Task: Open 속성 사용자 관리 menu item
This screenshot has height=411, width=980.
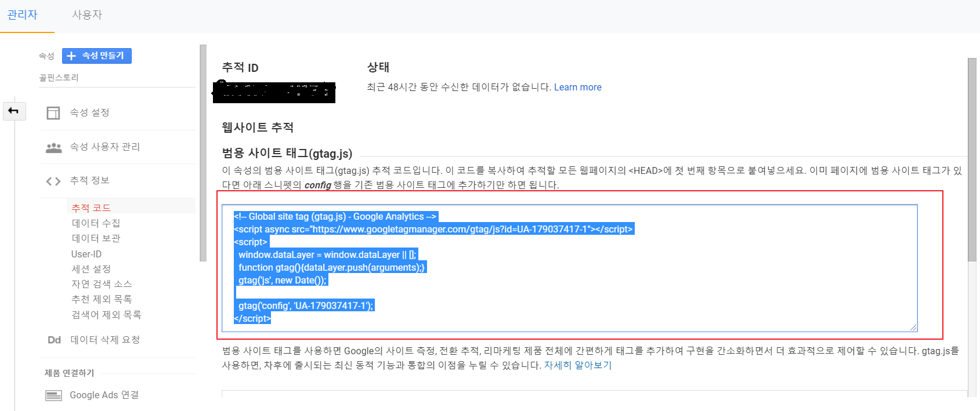Action: point(105,147)
